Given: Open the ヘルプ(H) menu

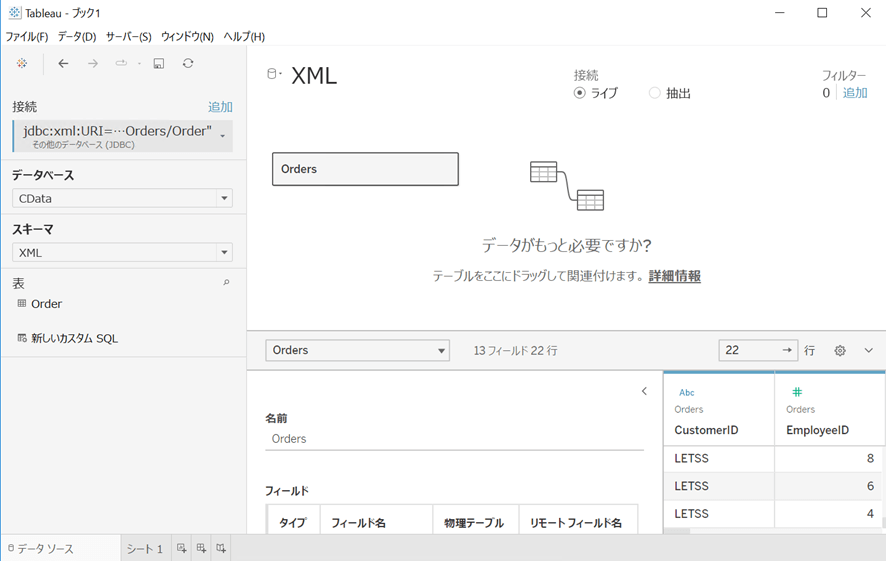Looking at the screenshot, I should click(x=244, y=37).
